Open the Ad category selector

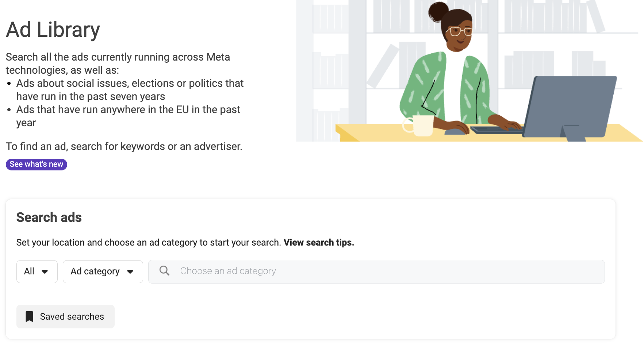(x=103, y=271)
